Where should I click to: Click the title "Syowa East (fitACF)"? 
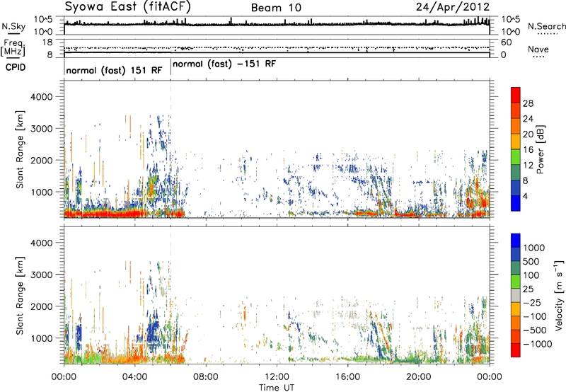(128, 6)
